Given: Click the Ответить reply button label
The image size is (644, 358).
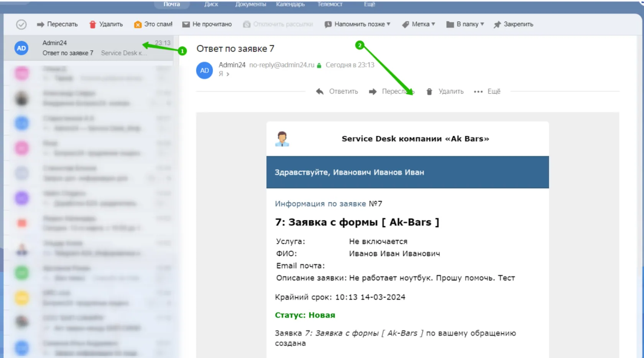Looking at the screenshot, I should (x=343, y=91).
